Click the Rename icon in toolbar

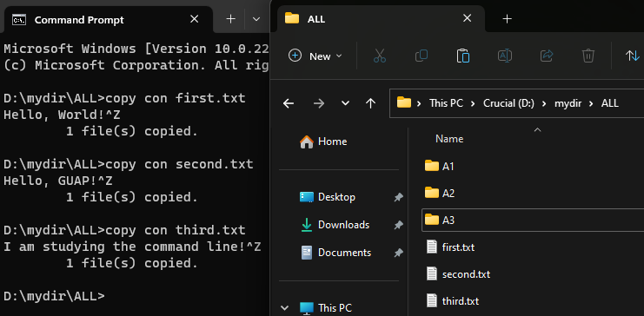coord(505,56)
